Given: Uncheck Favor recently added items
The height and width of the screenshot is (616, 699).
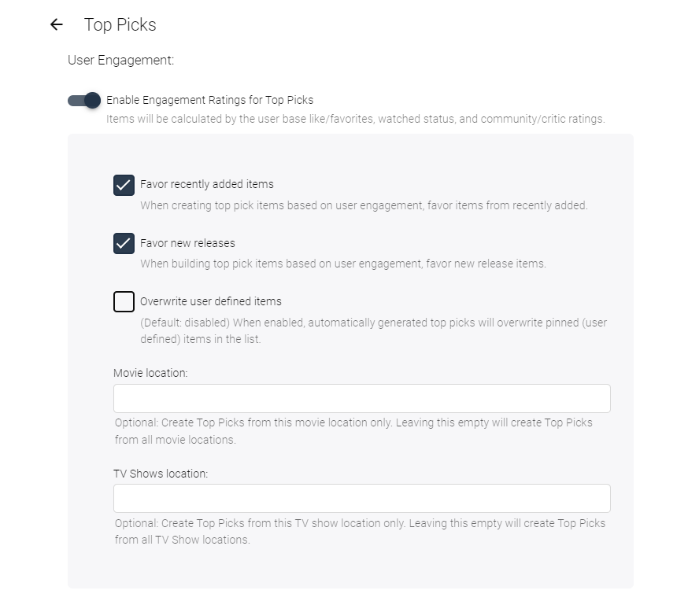Looking at the screenshot, I should pyautogui.click(x=124, y=185).
